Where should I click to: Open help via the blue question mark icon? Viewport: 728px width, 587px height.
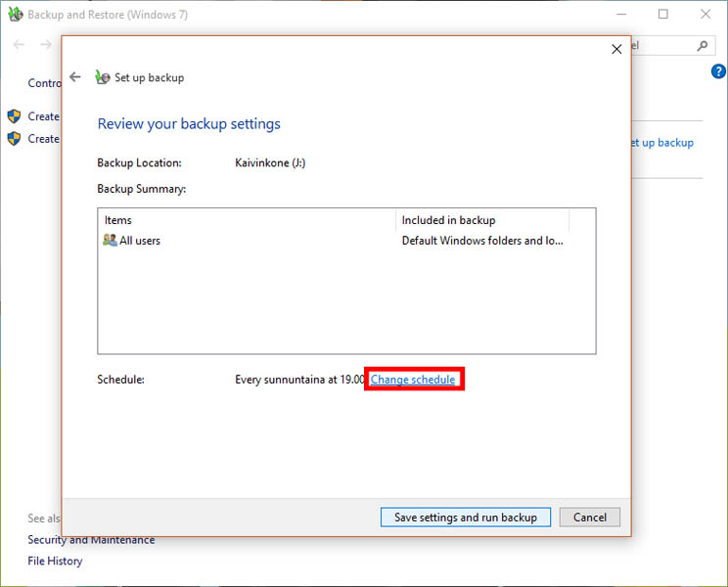[x=718, y=72]
